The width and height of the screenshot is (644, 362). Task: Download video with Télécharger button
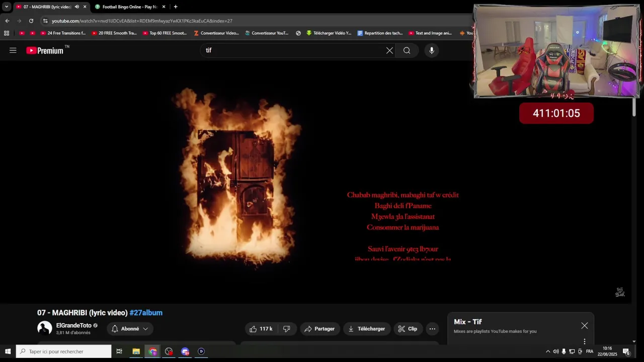(367, 329)
